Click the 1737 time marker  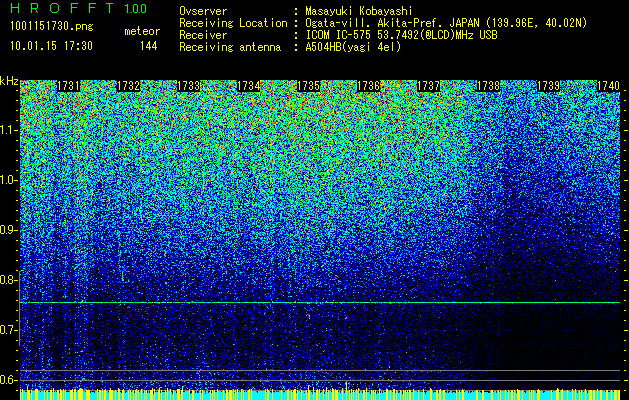pos(428,86)
